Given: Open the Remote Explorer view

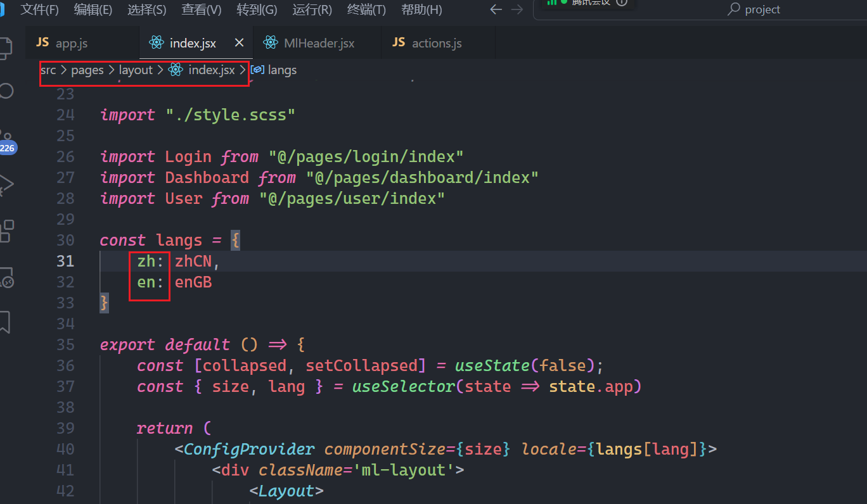Looking at the screenshot, I should (5, 277).
